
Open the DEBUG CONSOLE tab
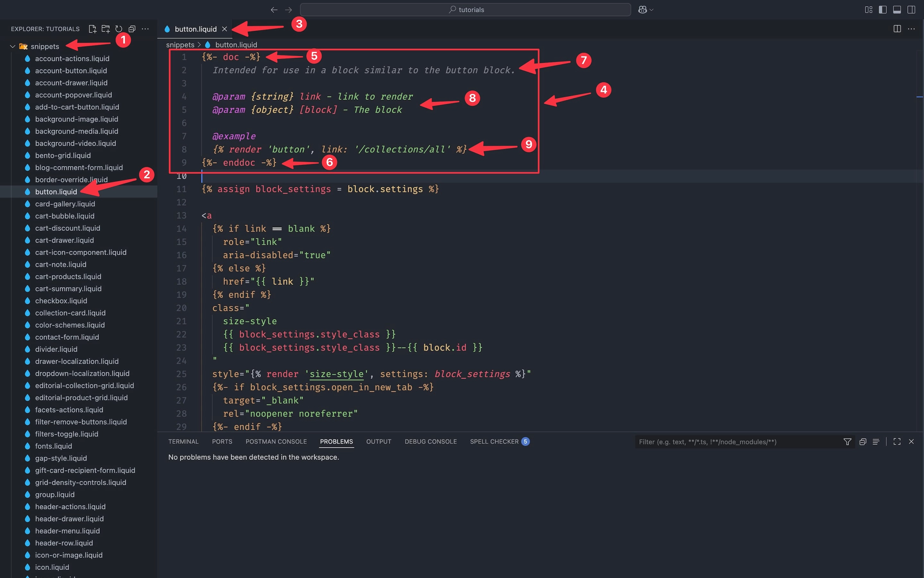coord(431,442)
